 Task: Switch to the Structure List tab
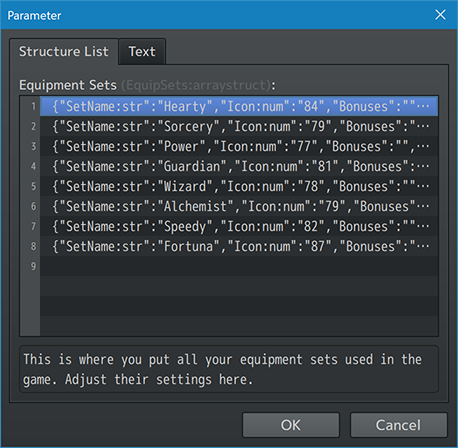[x=64, y=52]
